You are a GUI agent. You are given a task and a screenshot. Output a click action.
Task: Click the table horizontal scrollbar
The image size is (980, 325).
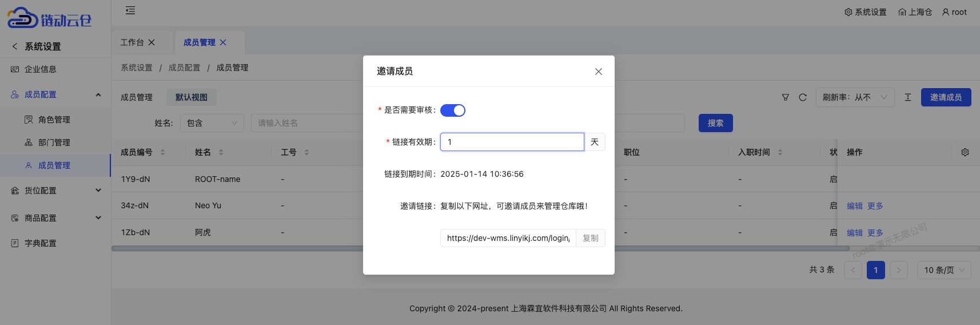[480, 248]
